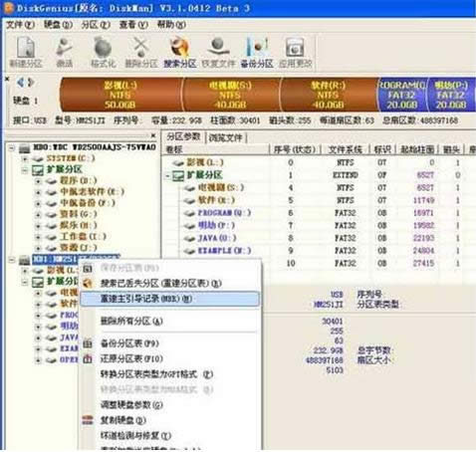Collapse 扩展分区 node under HD0
Viewport: 476px width, 452px height.
(25, 170)
